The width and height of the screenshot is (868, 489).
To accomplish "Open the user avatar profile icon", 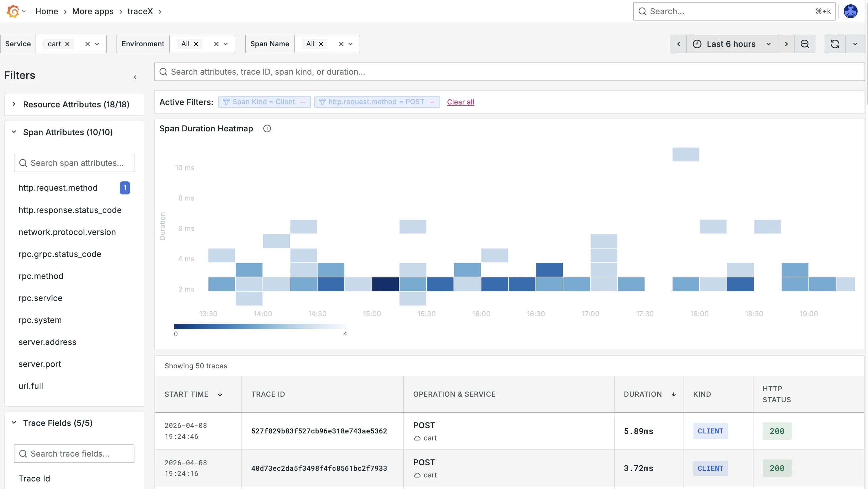I will pyautogui.click(x=850, y=11).
